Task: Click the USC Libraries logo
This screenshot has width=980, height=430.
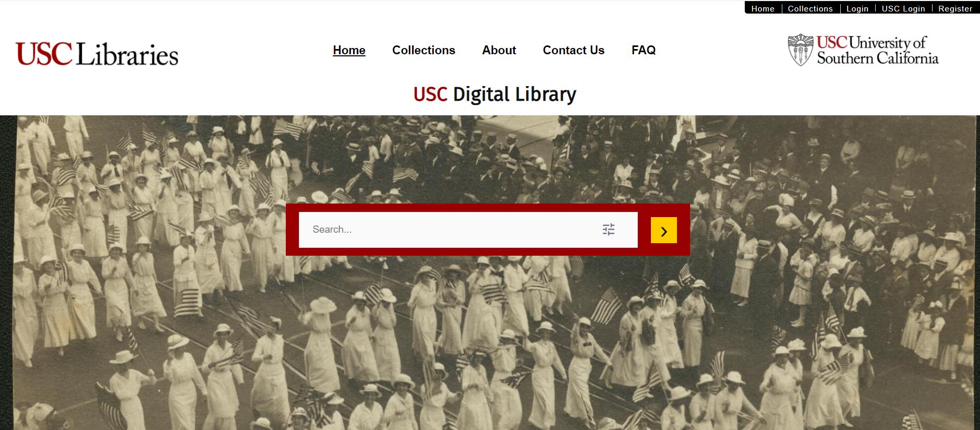Action: pyautogui.click(x=97, y=53)
